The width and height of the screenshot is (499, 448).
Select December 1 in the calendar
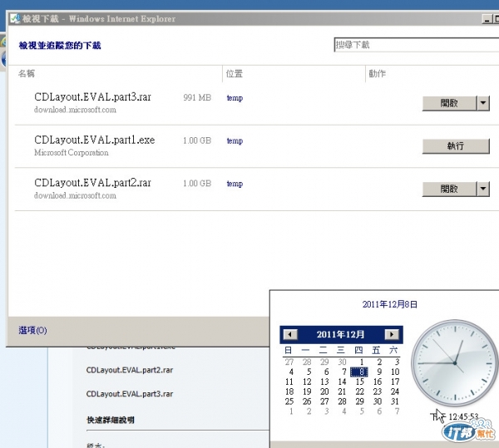pos(362,362)
